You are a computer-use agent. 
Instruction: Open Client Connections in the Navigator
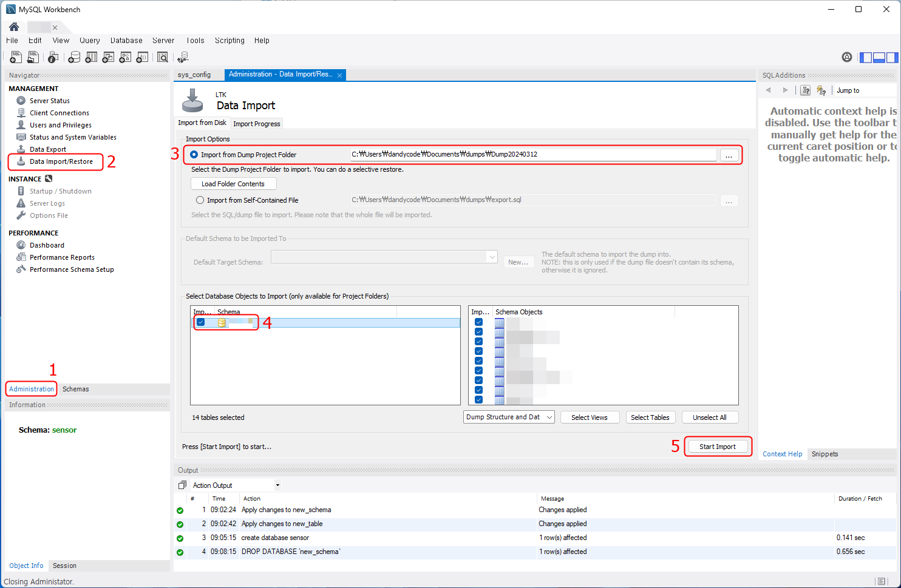point(59,113)
